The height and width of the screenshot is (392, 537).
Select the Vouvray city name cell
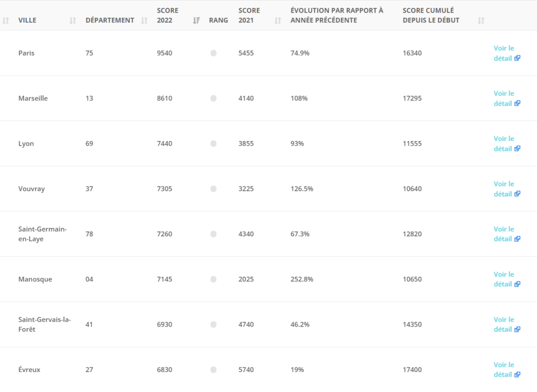coord(31,189)
